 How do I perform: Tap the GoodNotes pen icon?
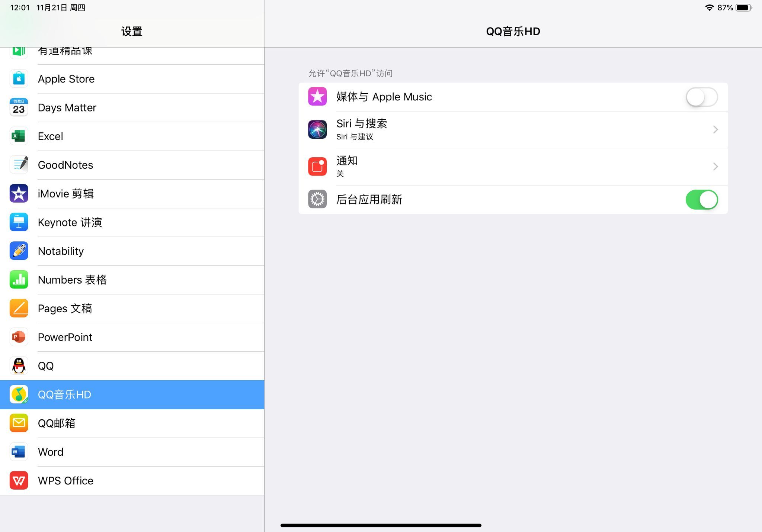19,165
